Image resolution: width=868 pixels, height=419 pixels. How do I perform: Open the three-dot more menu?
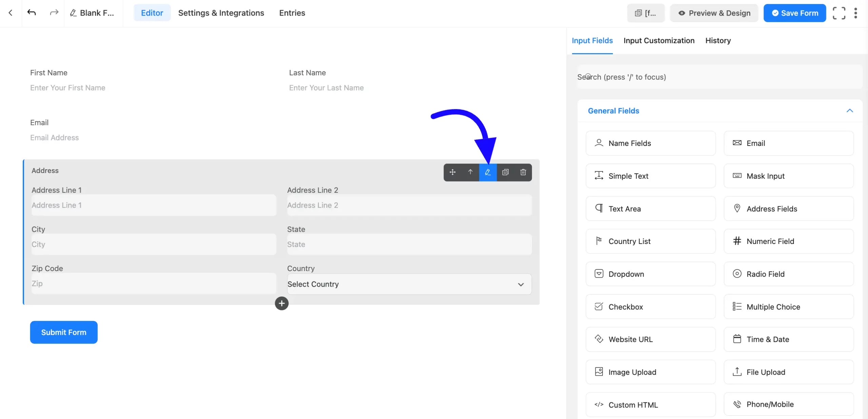[x=856, y=13]
